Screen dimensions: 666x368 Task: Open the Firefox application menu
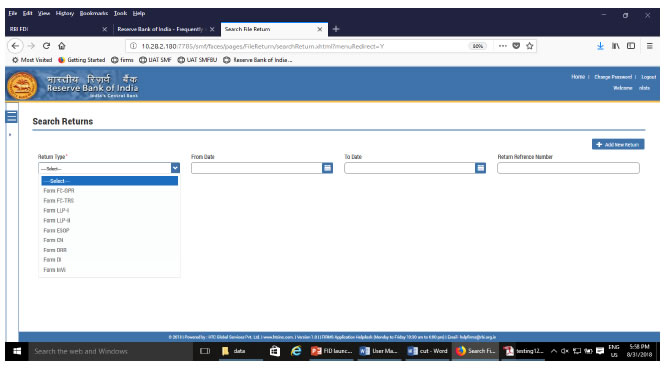pos(649,46)
